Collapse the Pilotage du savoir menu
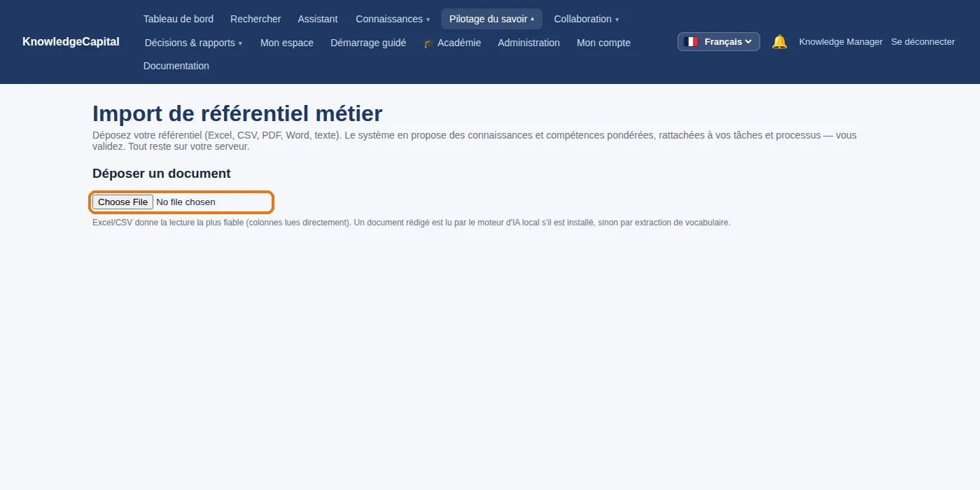The height and width of the screenshot is (490, 980). pyautogui.click(x=491, y=19)
